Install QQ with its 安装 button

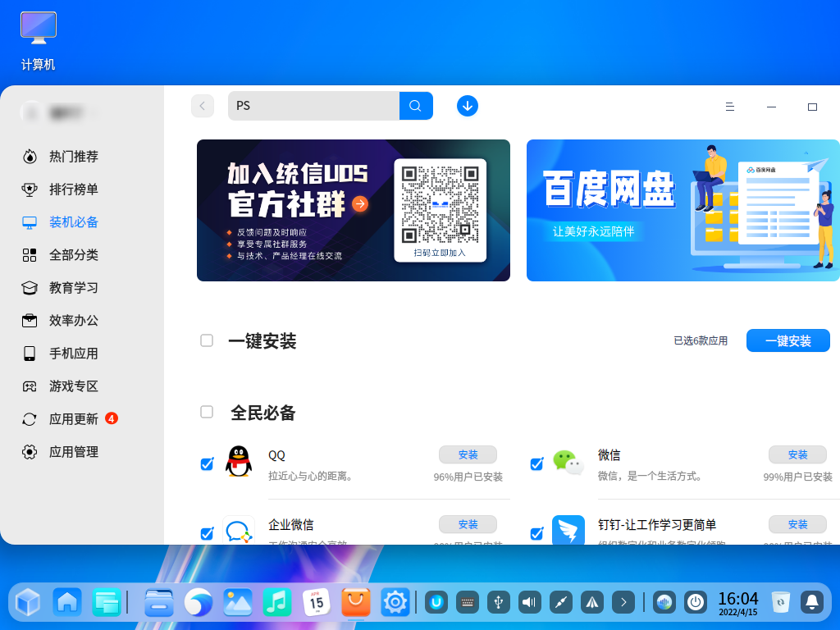468,454
